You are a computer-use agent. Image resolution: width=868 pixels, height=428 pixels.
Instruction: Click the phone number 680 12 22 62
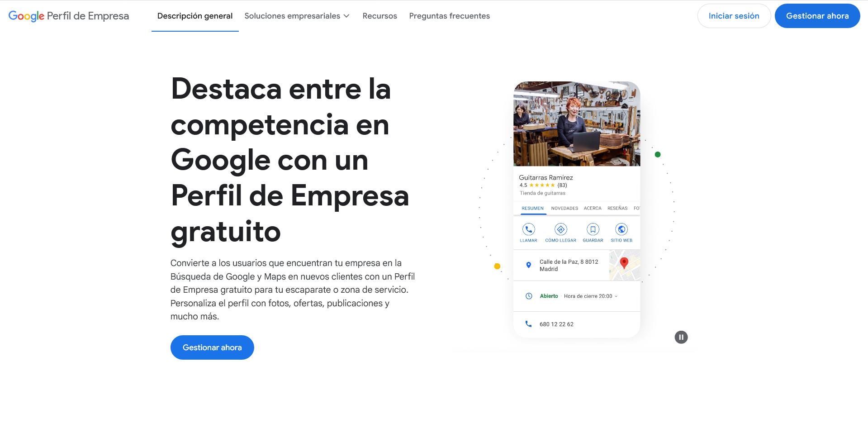(556, 324)
